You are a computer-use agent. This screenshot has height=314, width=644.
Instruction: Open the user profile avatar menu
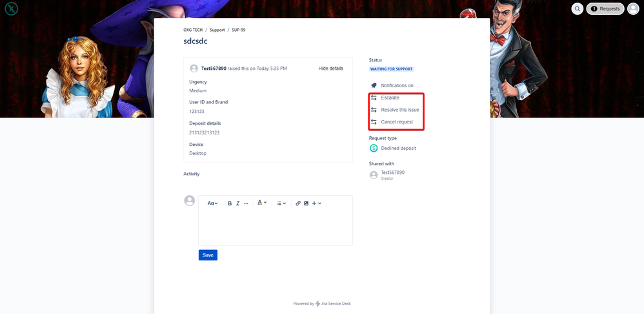(633, 8)
